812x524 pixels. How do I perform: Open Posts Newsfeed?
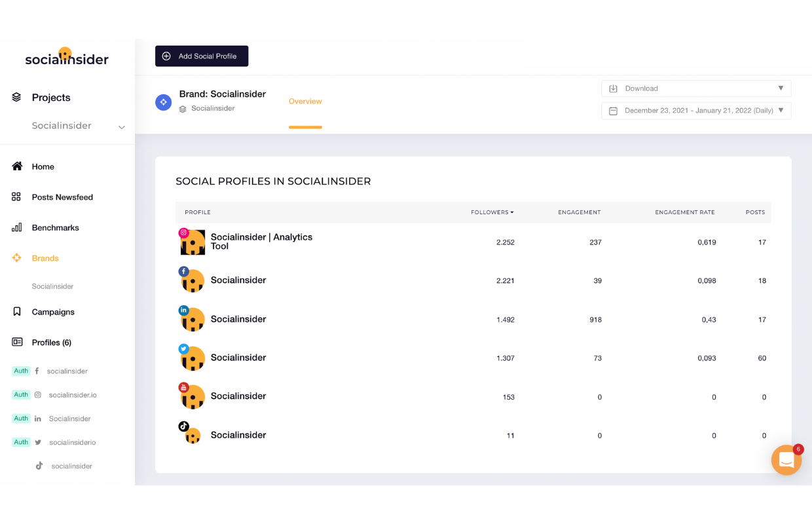[x=62, y=197]
